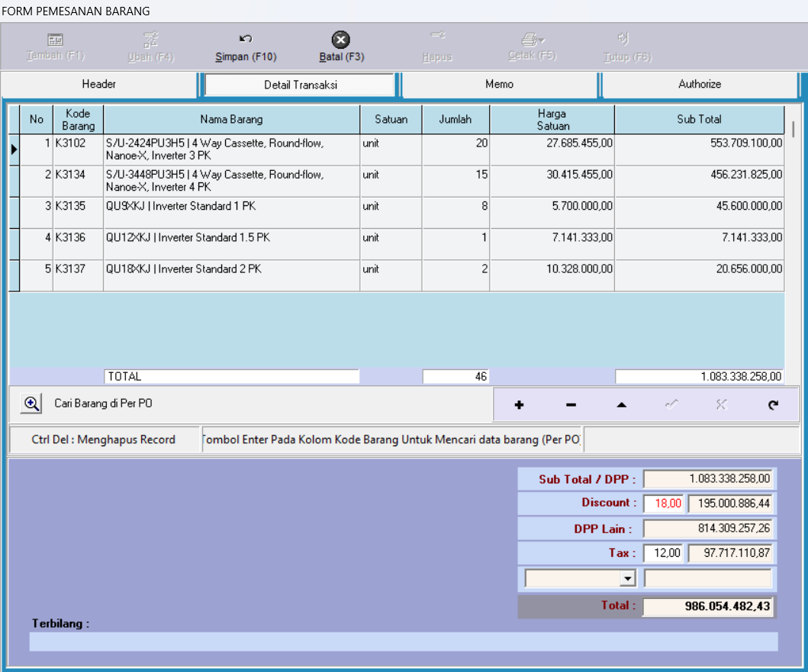Open the dropdown above the Total field

point(627,579)
